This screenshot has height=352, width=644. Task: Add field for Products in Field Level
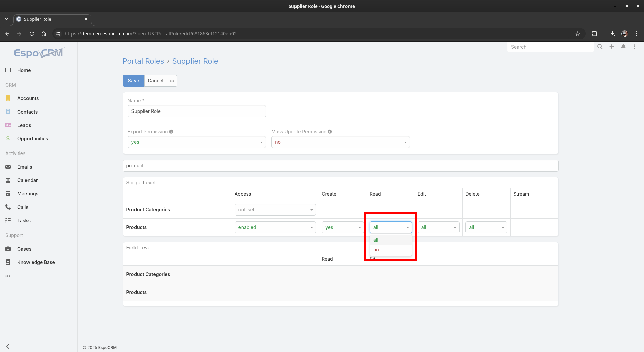240,292
